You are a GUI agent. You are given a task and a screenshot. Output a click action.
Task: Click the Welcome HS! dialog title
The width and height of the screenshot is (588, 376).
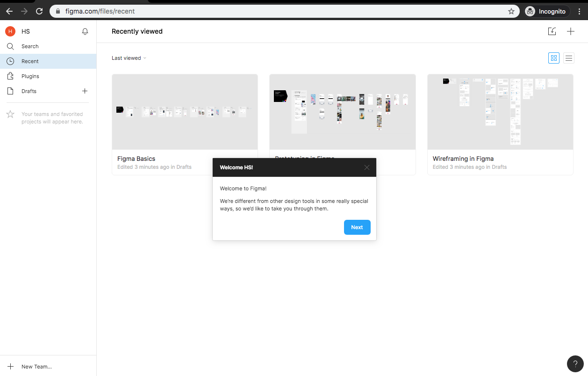(237, 167)
